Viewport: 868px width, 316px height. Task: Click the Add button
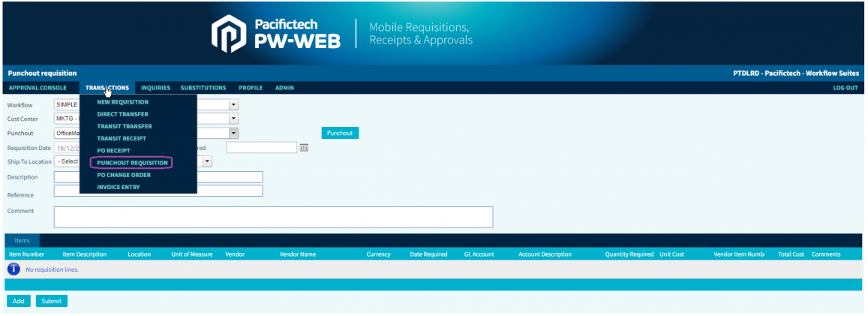[x=18, y=301]
